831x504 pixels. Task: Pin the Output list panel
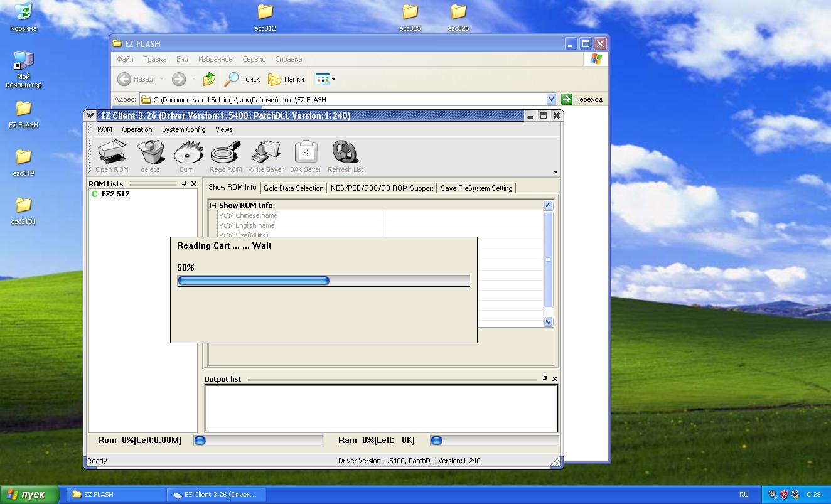(545, 378)
